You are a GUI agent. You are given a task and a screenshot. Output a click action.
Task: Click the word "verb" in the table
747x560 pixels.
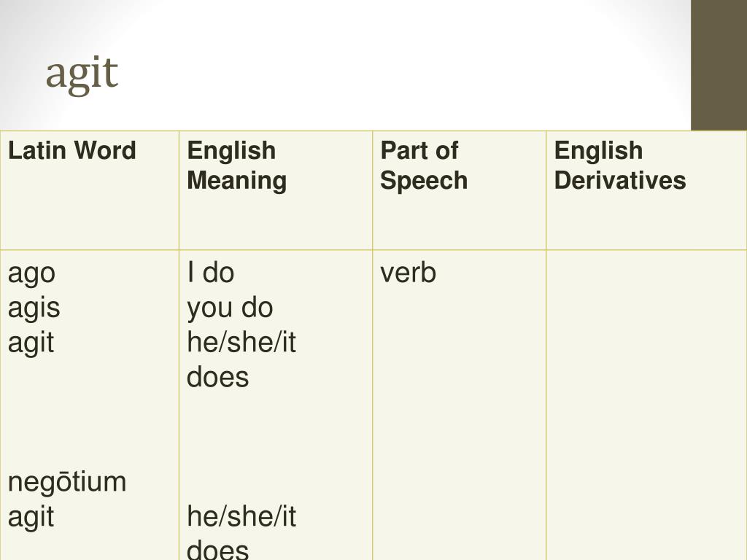point(409,273)
